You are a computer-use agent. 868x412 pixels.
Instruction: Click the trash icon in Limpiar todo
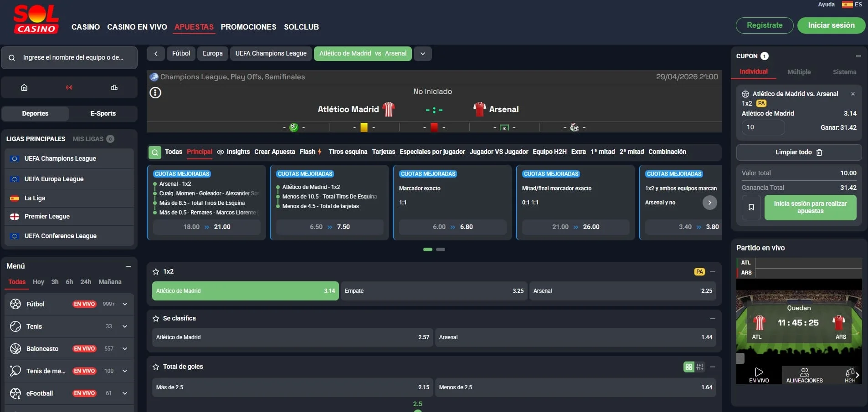(819, 153)
